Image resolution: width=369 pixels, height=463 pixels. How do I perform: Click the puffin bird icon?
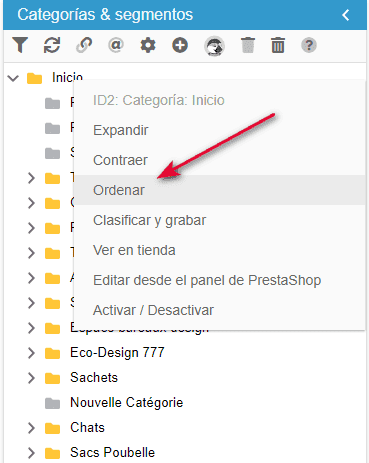coord(214,46)
